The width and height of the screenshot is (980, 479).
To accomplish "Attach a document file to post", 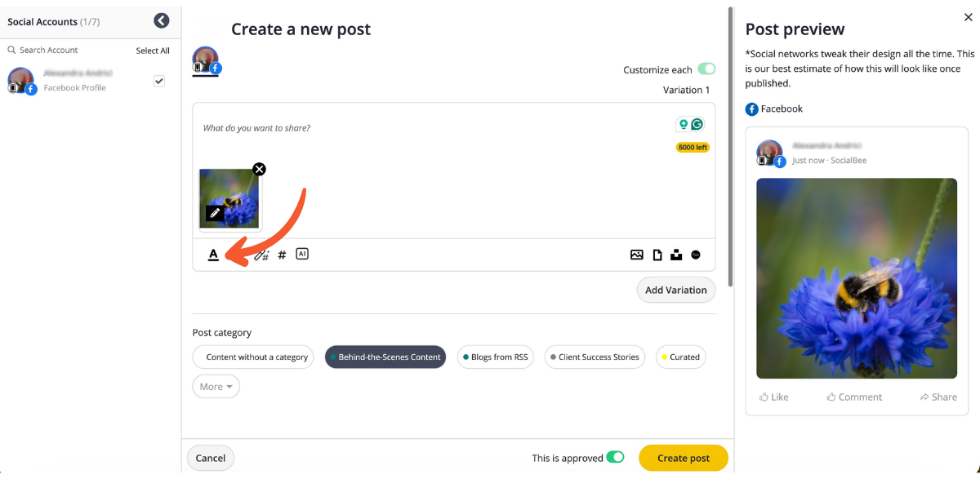I will point(657,255).
